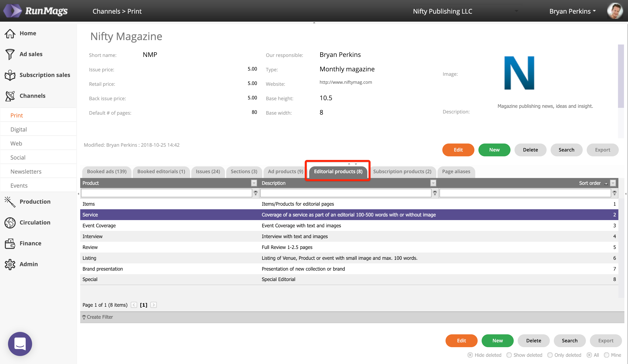Click the lower Delete button

click(534, 341)
